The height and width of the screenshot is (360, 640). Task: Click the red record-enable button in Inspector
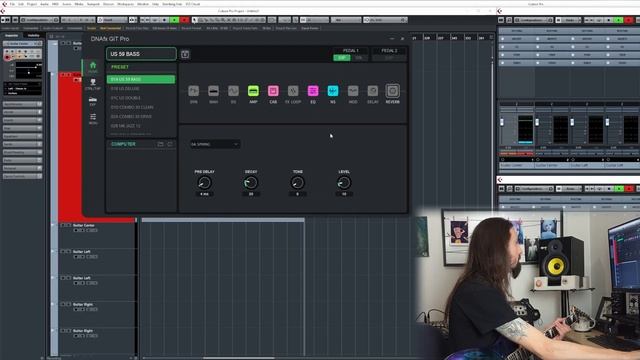point(7,58)
